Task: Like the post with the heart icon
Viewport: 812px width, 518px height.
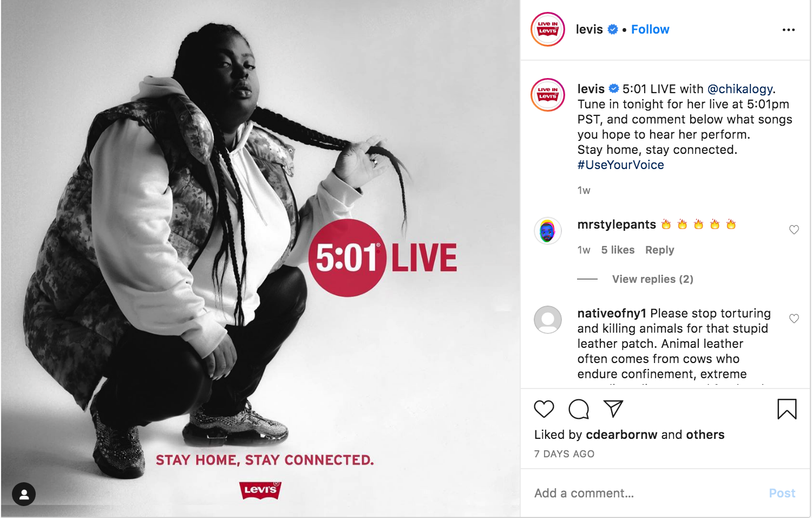Action: coord(544,409)
